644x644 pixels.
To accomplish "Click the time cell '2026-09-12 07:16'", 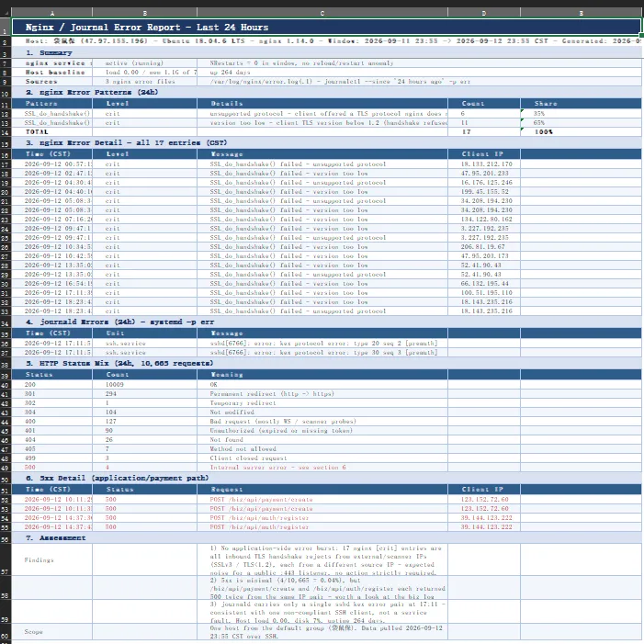I will click(x=52, y=220).
